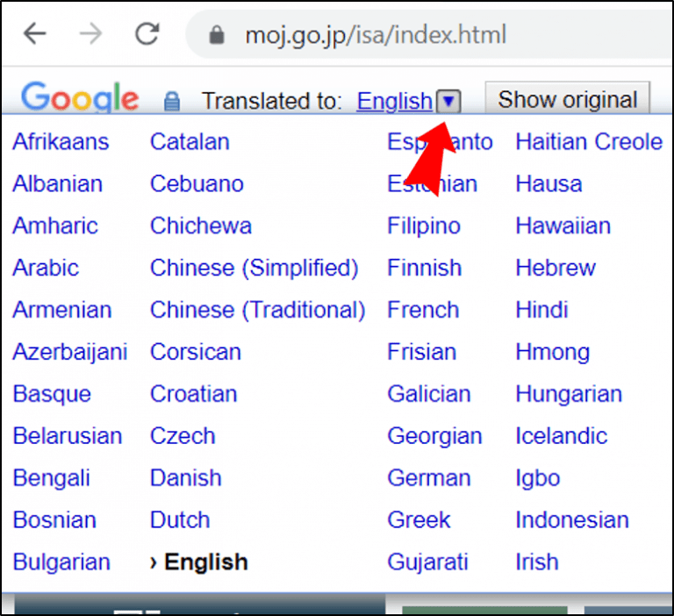
Task: Click the English translated-to link
Action: [395, 102]
